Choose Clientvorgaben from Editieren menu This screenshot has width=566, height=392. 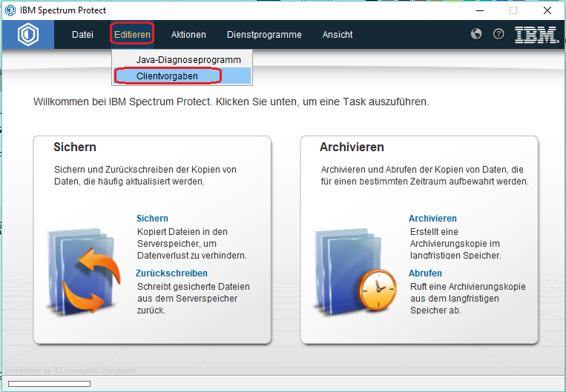[168, 76]
